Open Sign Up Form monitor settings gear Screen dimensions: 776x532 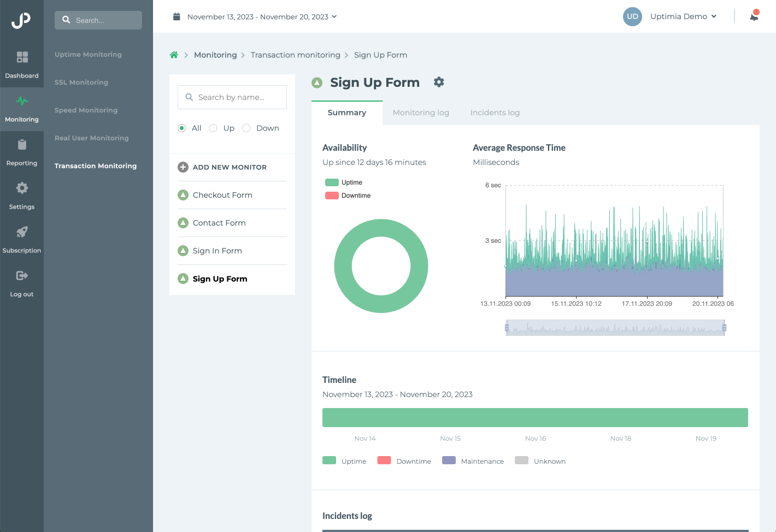(x=439, y=82)
